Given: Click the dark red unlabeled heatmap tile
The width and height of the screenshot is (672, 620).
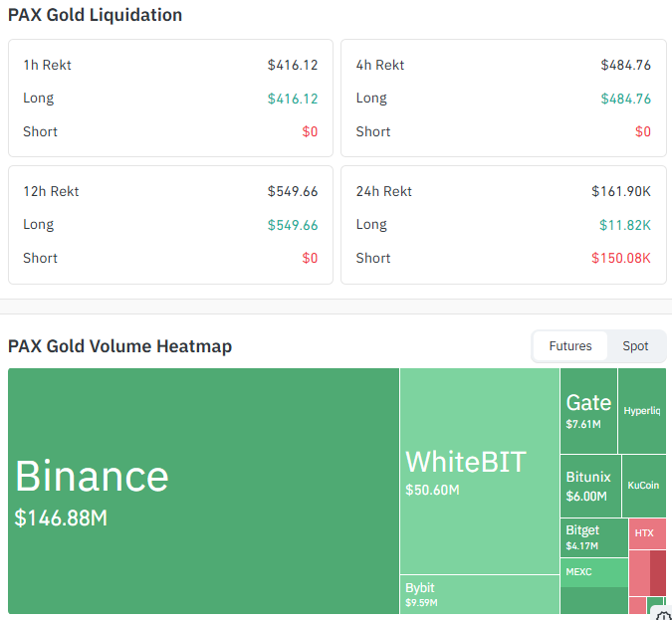Looking at the screenshot, I should tap(658, 573).
